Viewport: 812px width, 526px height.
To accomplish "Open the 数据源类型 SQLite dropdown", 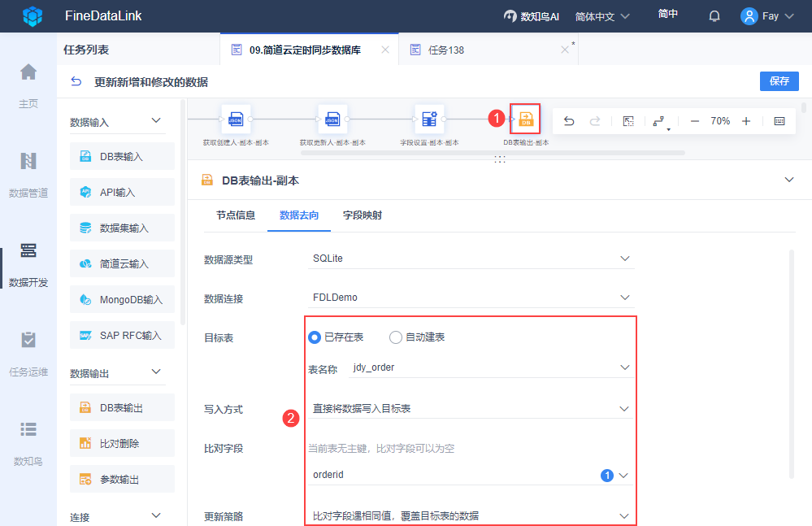I will point(471,259).
